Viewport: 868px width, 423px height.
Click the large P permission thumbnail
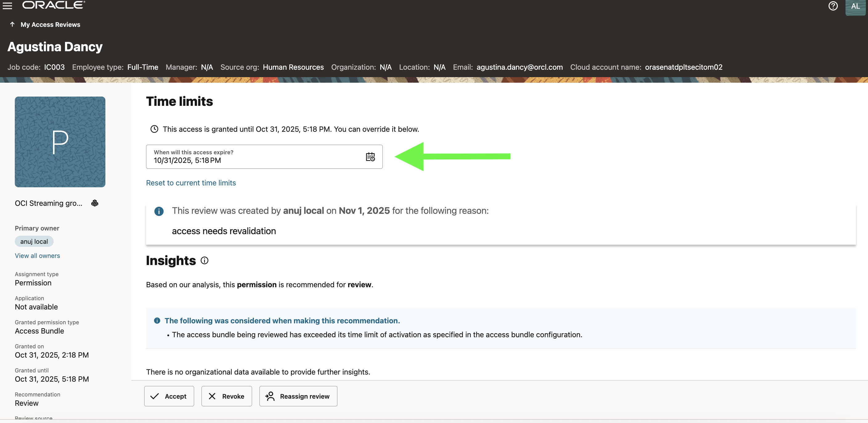coord(60,142)
